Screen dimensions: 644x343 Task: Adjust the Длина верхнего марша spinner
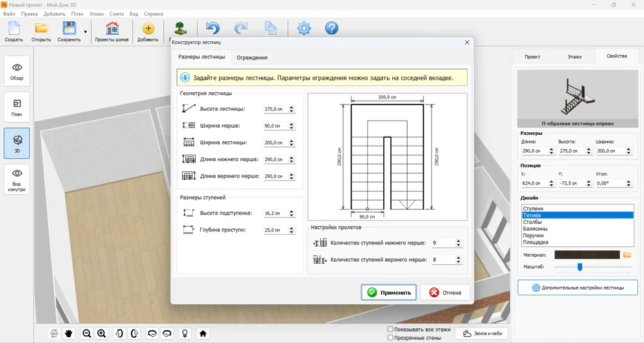tap(292, 176)
